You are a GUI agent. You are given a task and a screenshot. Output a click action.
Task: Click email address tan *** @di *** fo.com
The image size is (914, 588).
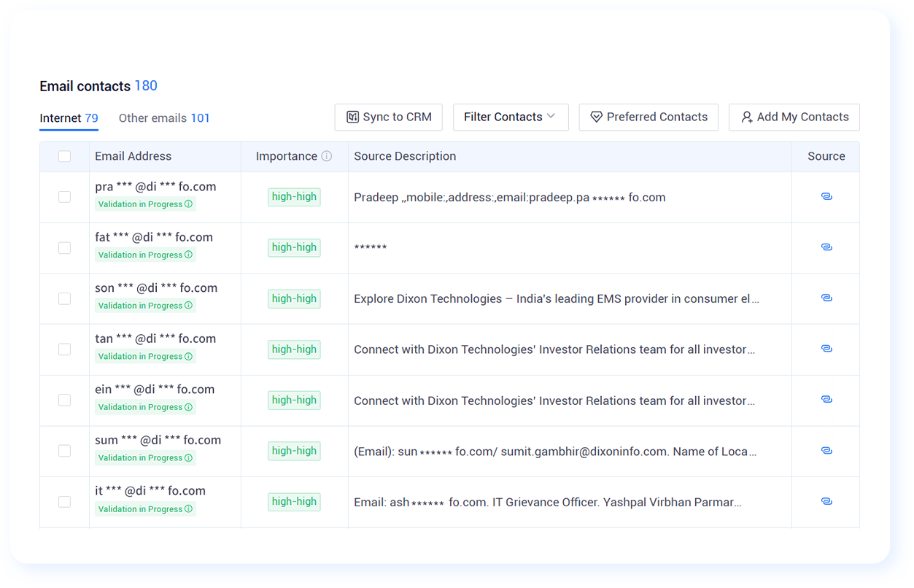(x=155, y=339)
